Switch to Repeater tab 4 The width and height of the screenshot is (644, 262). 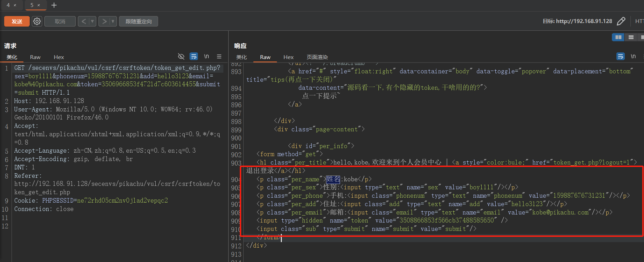tap(8, 5)
